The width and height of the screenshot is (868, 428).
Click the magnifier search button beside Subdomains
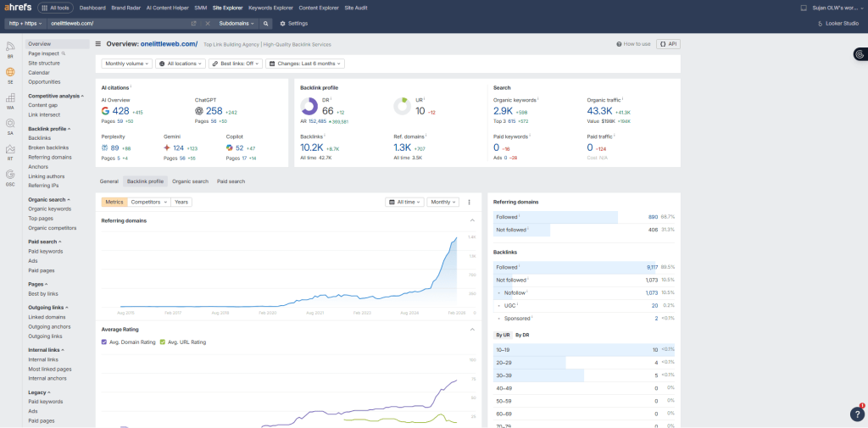[x=265, y=24]
